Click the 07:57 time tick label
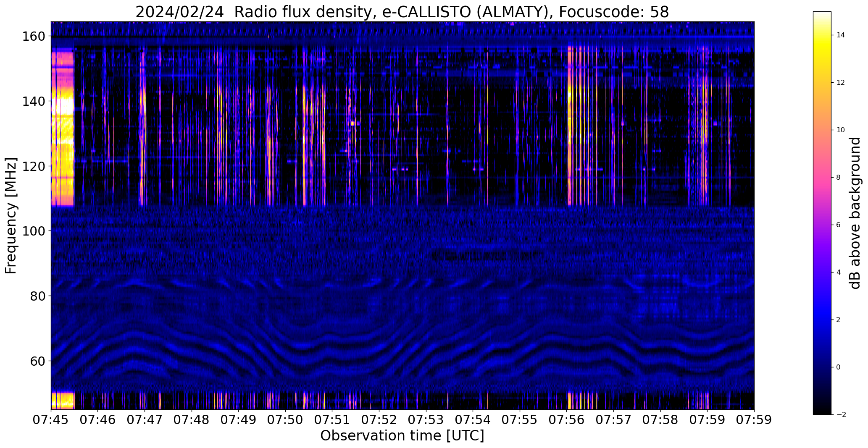The image size is (868, 448). tap(614, 420)
